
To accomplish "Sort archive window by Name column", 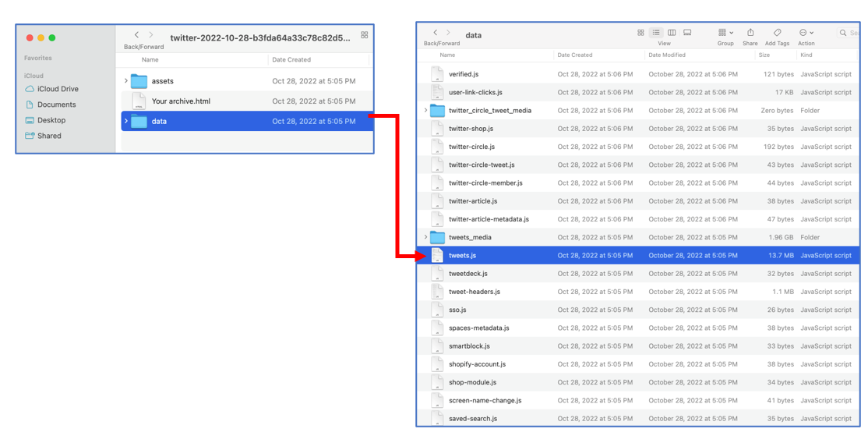I will (x=150, y=59).
